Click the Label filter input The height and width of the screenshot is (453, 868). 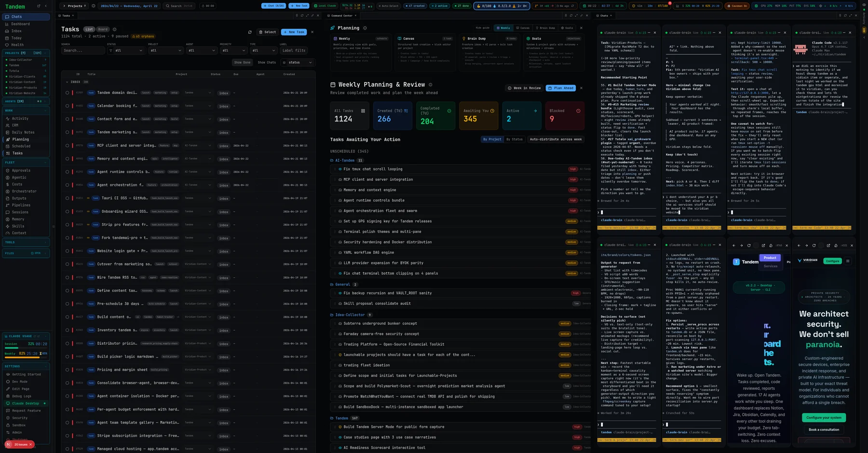(294, 50)
